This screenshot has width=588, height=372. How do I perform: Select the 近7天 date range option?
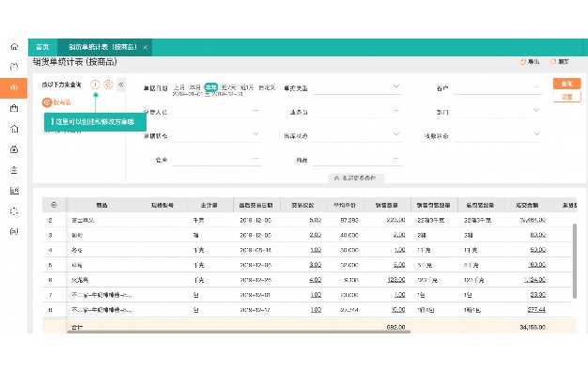tap(228, 87)
